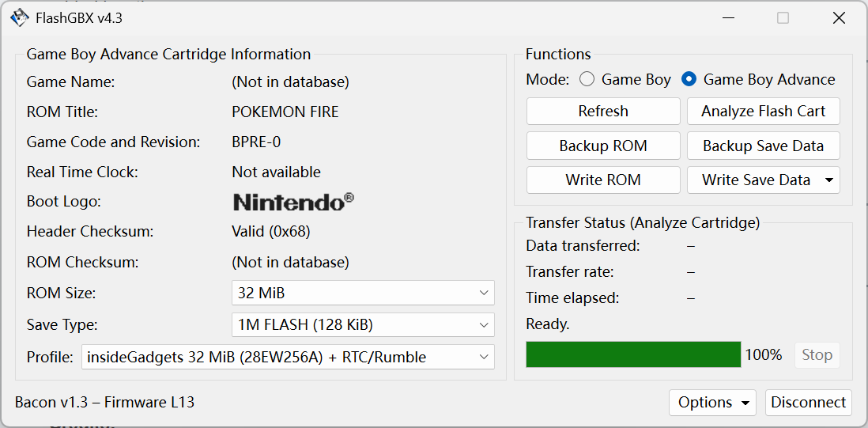Select the Game Boy mode radio button
Viewport: 868px width, 428px height.
(x=587, y=79)
